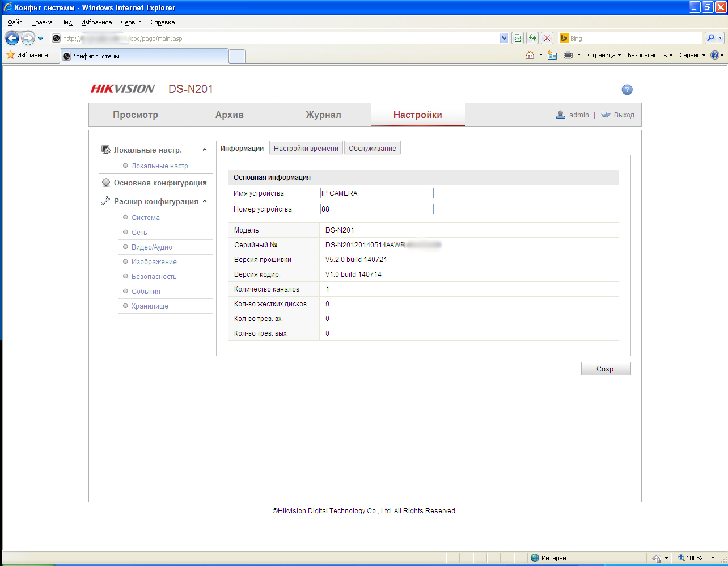728x566 pixels.
Task: Click the Refresh page icon
Action: [x=532, y=38]
